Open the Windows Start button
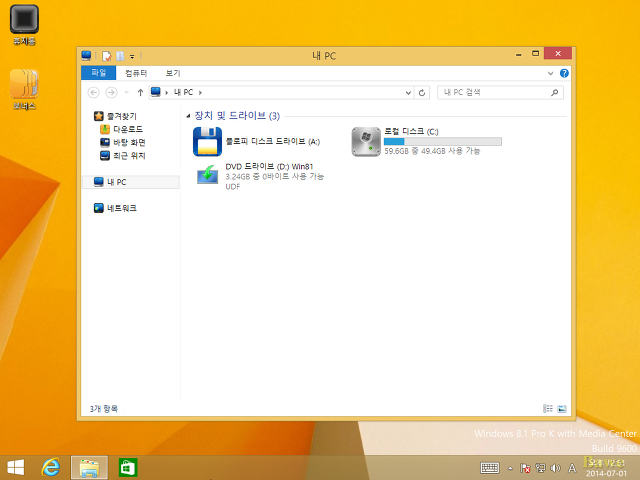Image resolution: width=640 pixels, height=480 pixels. 16,467
